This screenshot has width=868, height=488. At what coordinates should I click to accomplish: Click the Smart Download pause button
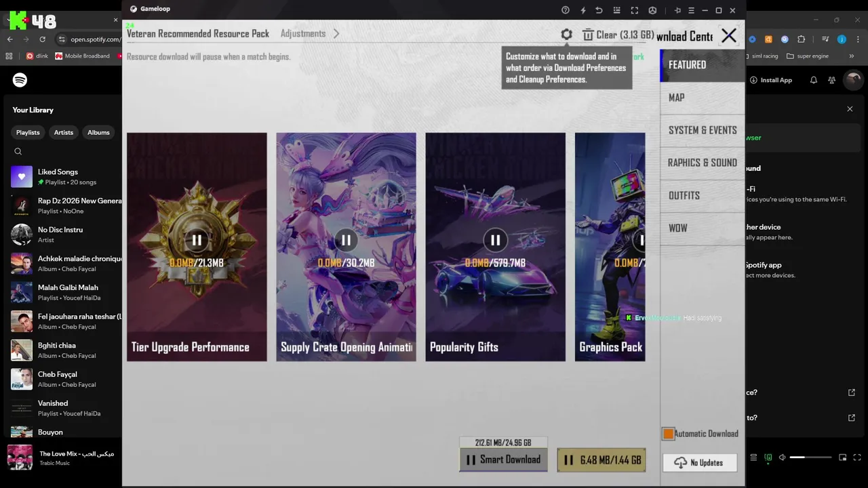tap(503, 460)
